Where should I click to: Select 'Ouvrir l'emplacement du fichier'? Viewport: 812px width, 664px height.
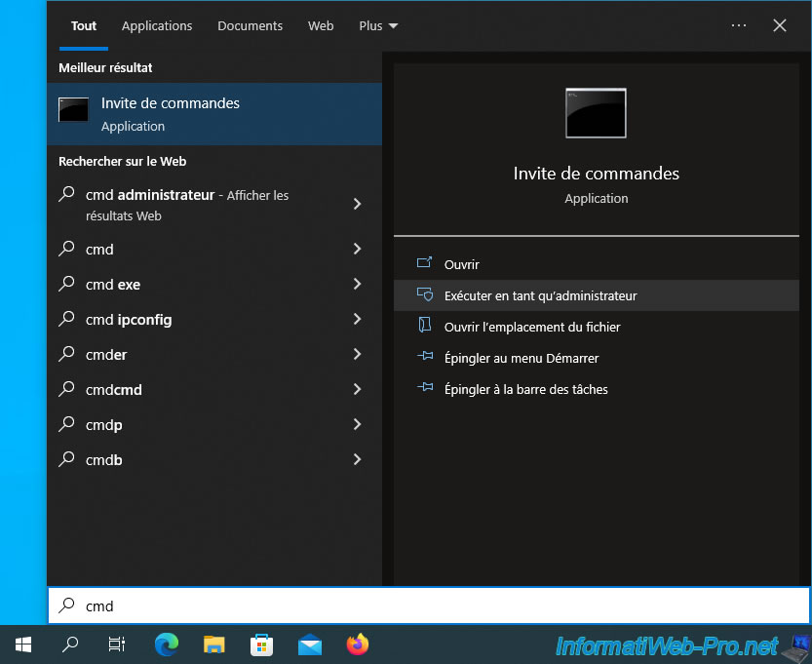(x=596, y=327)
